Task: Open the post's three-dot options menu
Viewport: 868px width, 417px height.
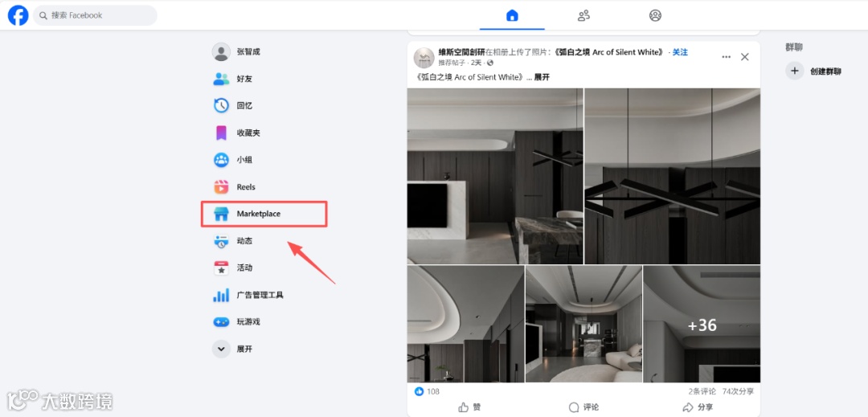Action: (x=727, y=57)
